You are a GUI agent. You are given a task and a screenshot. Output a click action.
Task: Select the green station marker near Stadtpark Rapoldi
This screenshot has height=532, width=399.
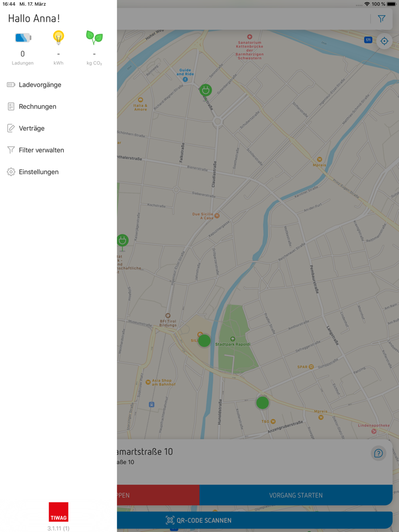coord(205,341)
